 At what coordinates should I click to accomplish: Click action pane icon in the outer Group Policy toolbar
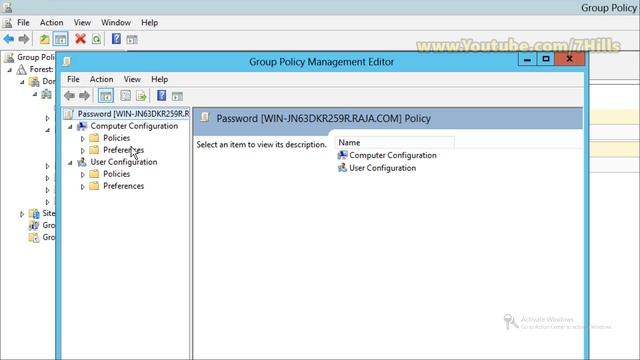132,40
